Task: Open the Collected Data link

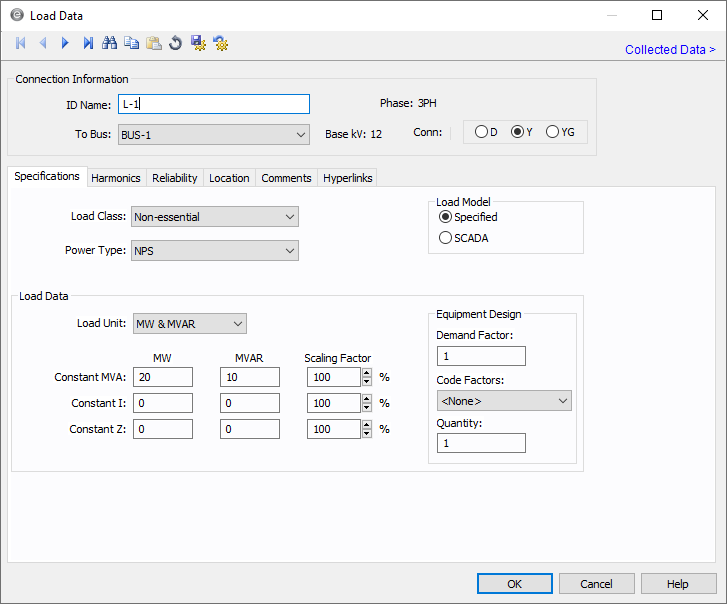Action: [x=669, y=50]
